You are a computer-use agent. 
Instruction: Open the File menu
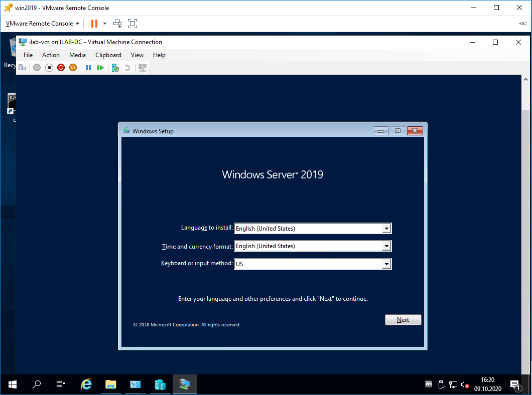tap(28, 55)
